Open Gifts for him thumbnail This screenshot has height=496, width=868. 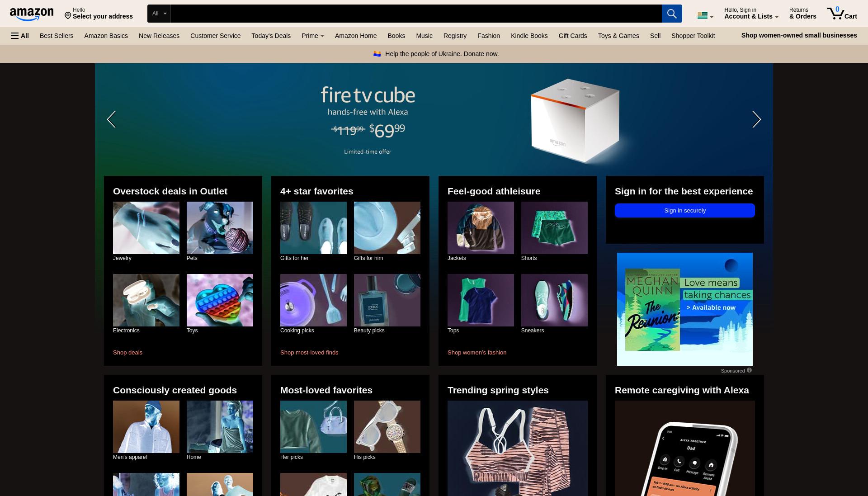[387, 228]
